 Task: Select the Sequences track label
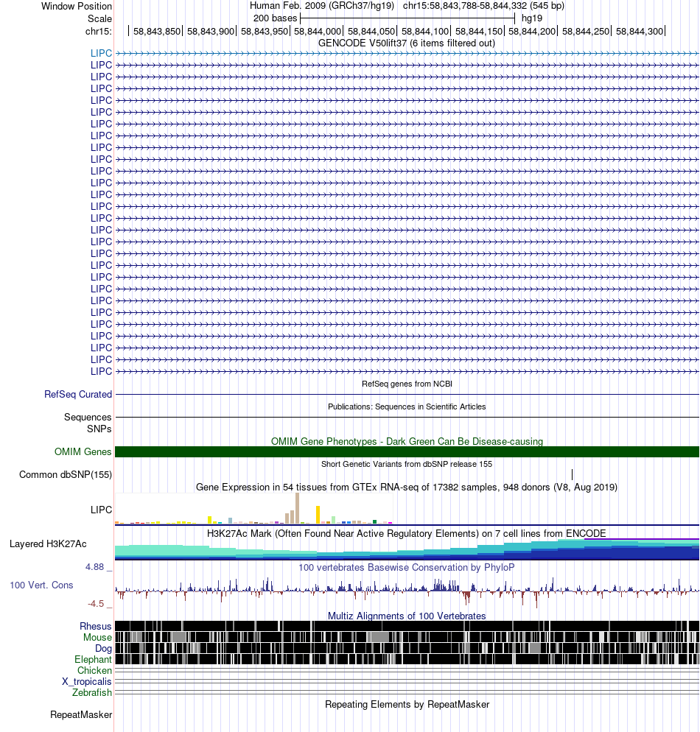click(x=88, y=417)
